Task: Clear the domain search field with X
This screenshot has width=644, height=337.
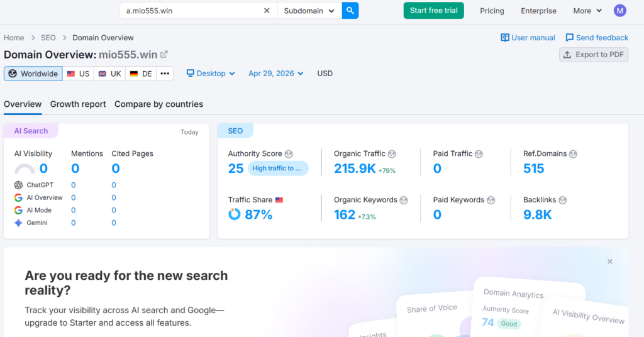Action: point(267,11)
